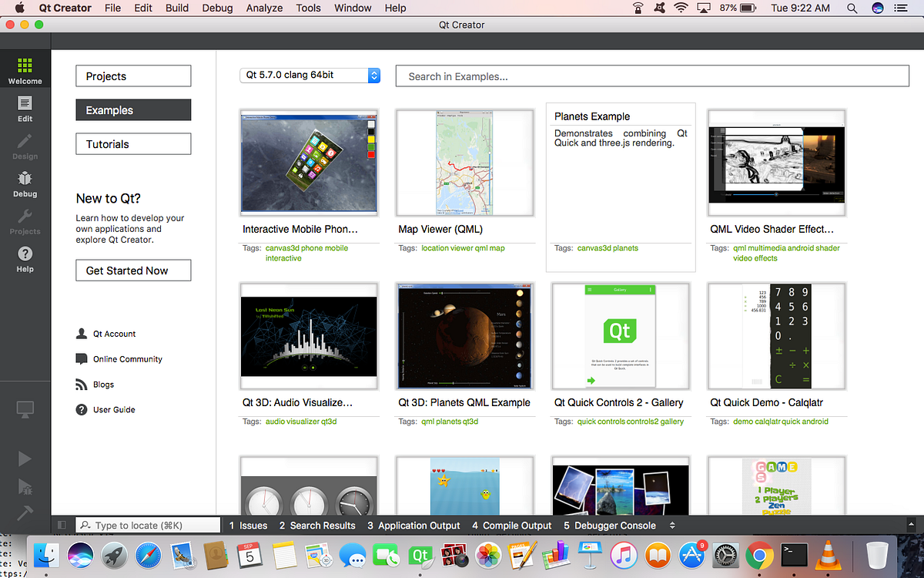924x578 pixels.
Task: Open the Issues output pane
Action: click(x=249, y=525)
